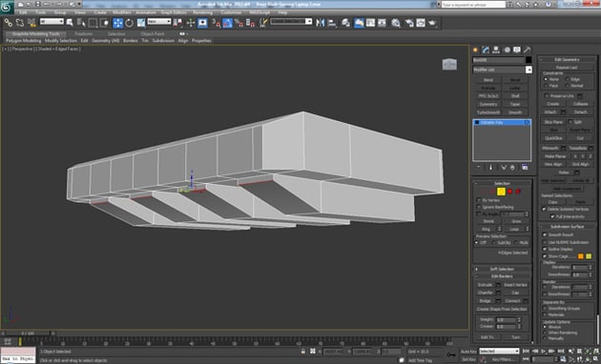The width and height of the screenshot is (601, 364).
Task: Open the Create command panel tab
Action: coord(476,50)
